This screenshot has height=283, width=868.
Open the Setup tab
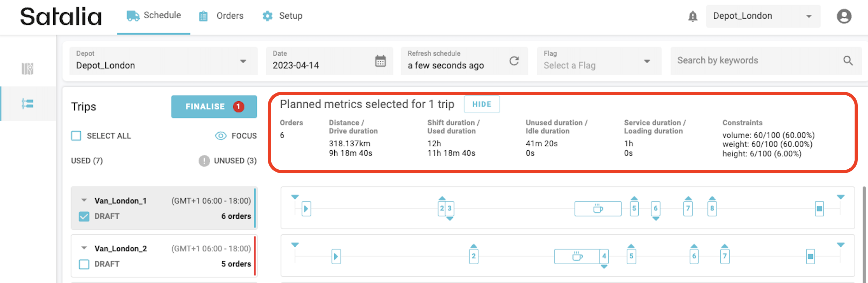(x=283, y=16)
